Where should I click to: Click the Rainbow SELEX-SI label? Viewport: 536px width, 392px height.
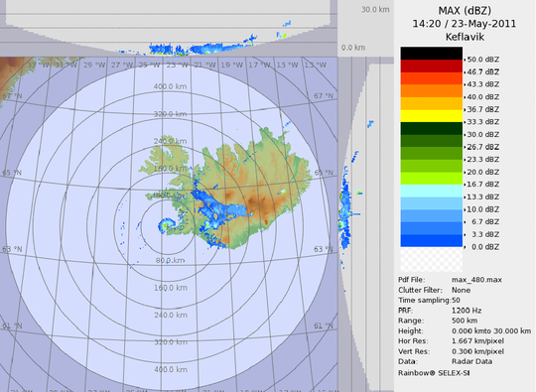[434, 372]
